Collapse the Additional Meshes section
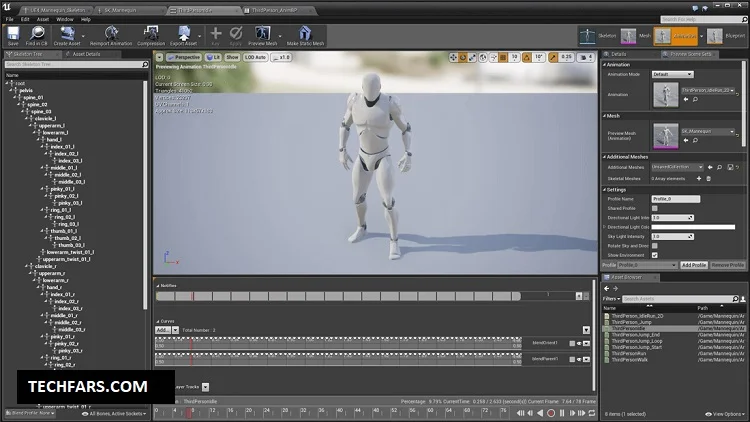This screenshot has height=422, width=750. [x=604, y=157]
